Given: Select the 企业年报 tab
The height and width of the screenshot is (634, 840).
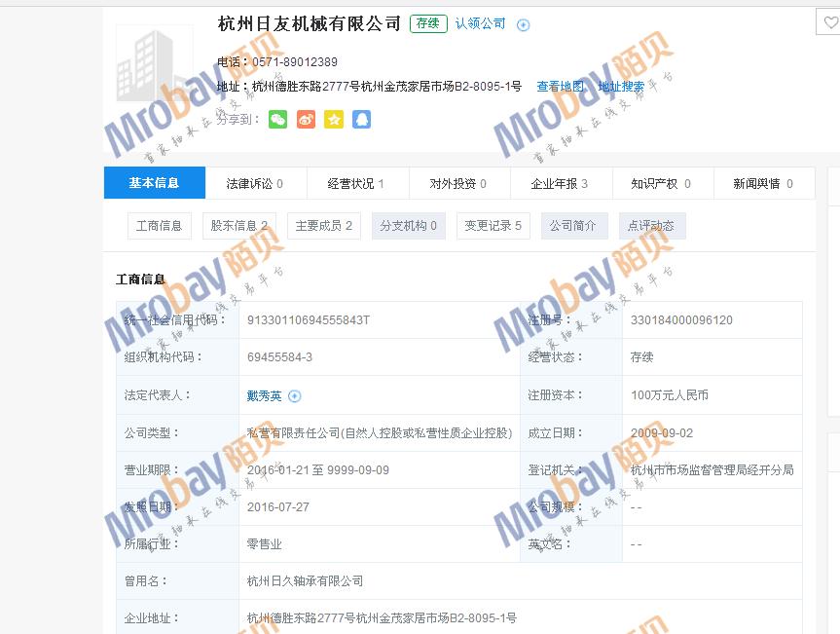Looking at the screenshot, I should coord(560,183).
